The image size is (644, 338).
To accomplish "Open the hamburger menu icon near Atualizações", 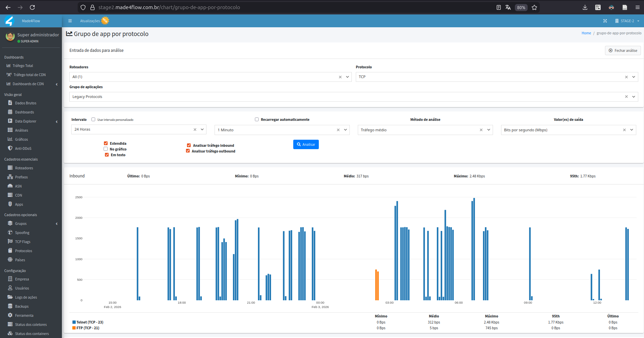I will pyautogui.click(x=70, y=21).
